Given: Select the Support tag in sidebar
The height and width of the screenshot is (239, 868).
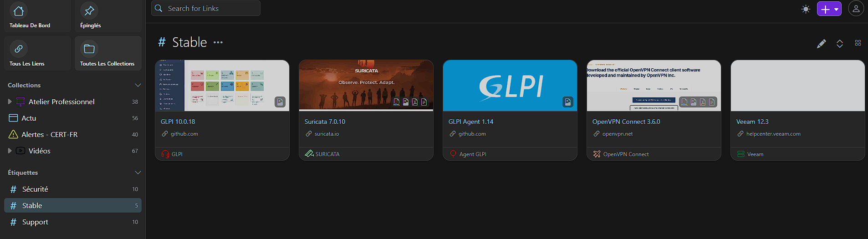Looking at the screenshot, I should coord(35,222).
